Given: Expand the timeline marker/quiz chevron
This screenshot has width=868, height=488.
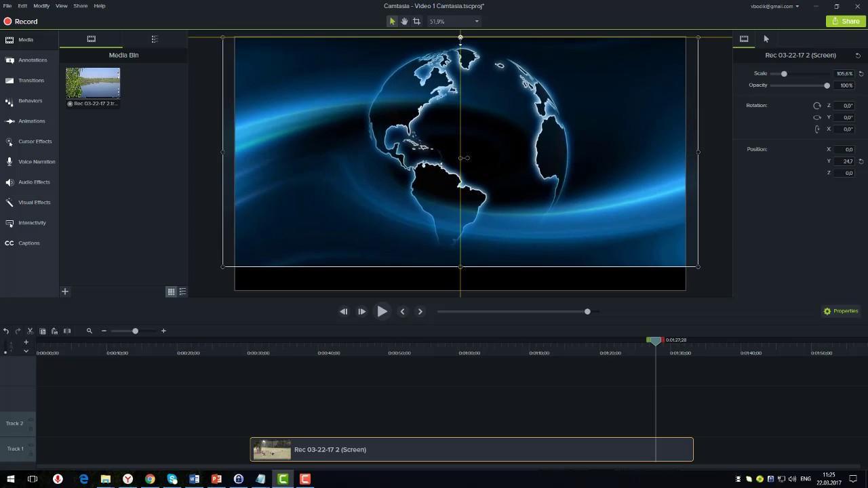Looking at the screenshot, I should [x=26, y=351].
